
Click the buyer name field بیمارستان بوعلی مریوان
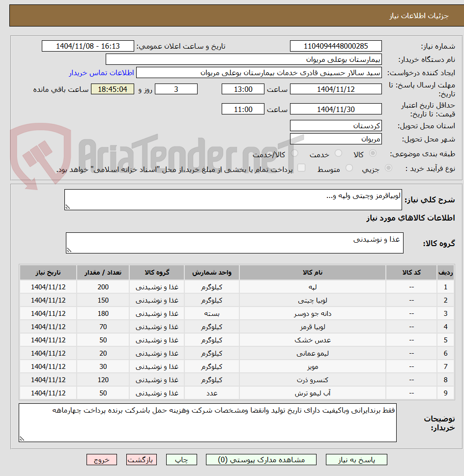coord(243,59)
